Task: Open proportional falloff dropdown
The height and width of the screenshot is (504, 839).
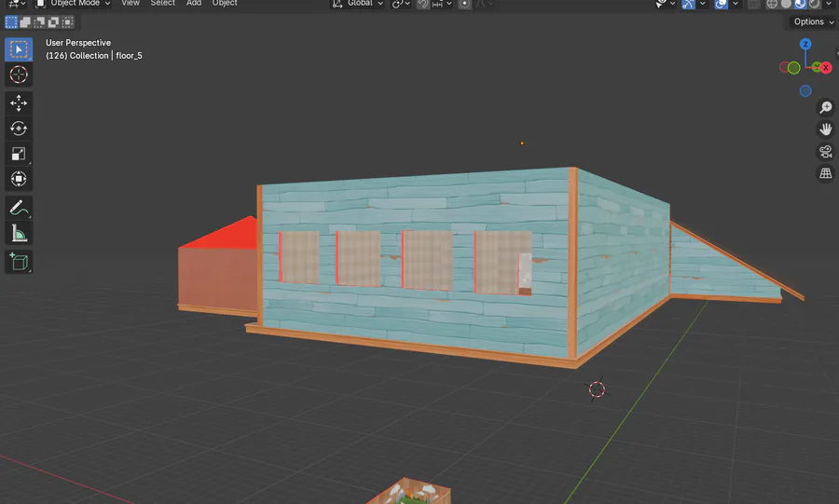Action: pos(484,4)
